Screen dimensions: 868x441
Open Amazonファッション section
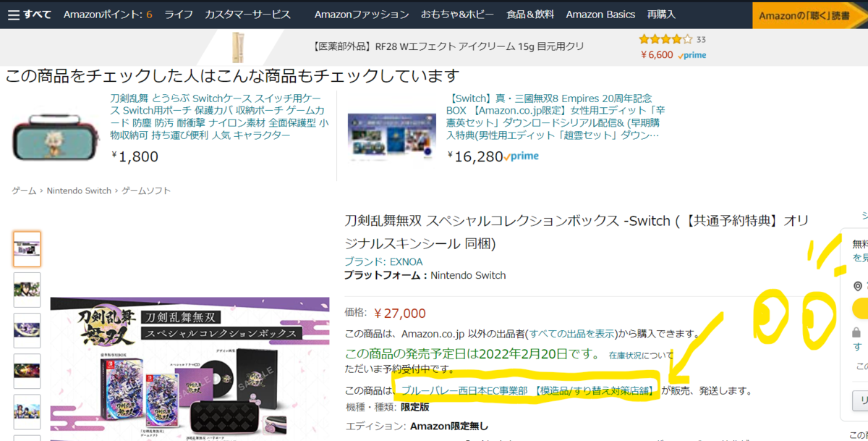point(362,14)
